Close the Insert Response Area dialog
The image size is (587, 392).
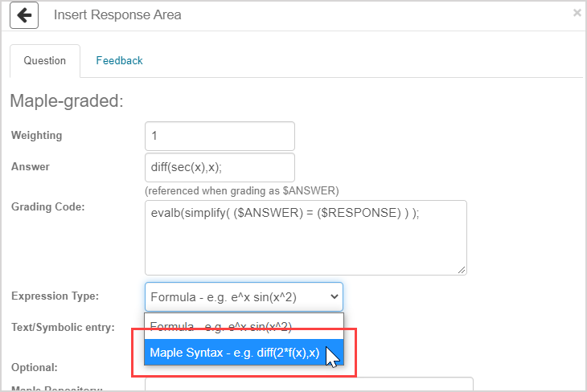pos(576,13)
